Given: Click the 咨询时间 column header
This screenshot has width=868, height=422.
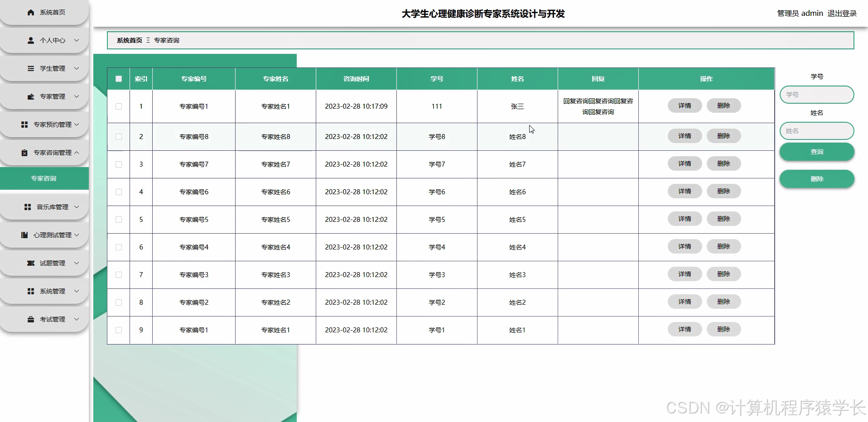Looking at the screenshot, I should coord(356,79).
